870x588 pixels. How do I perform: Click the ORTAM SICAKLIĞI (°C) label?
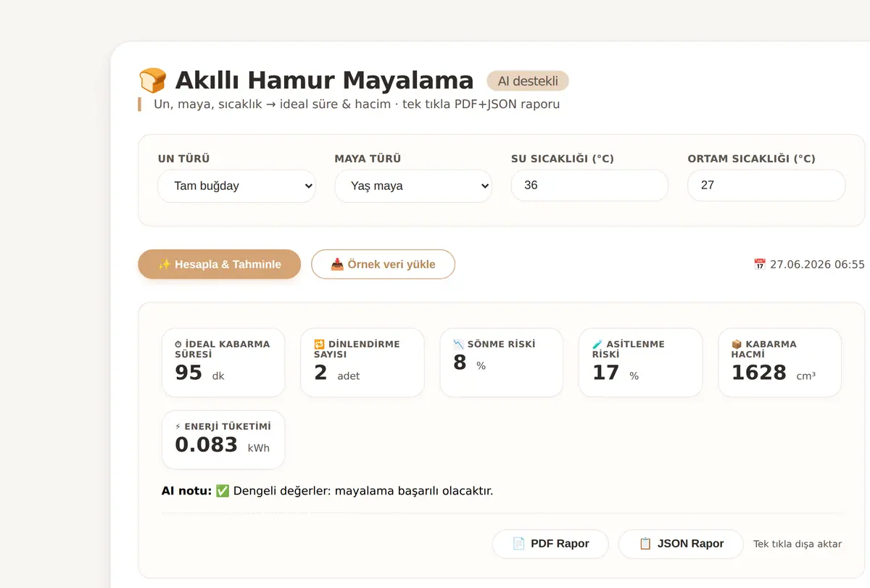click(x=752, y=159)
